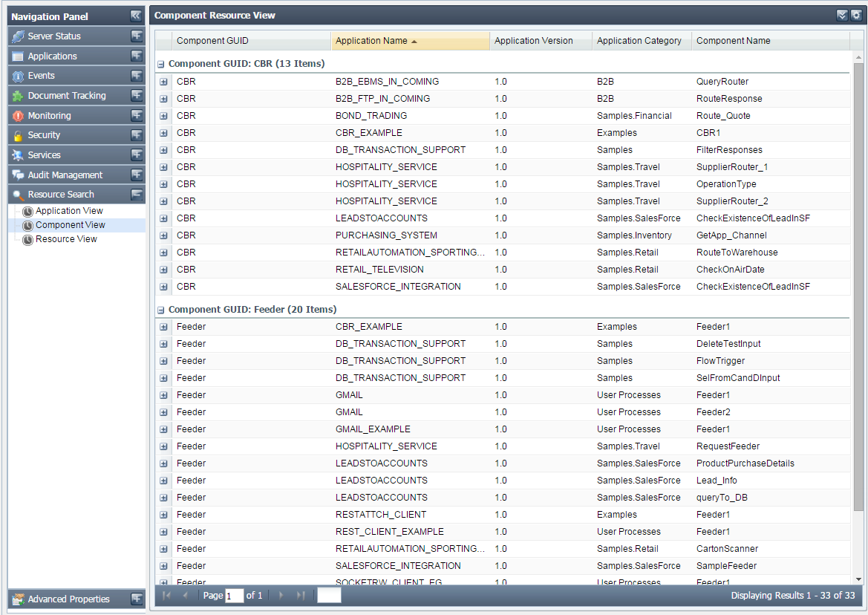868x615 pixels.
Task: Expand the RETAIL_TELEVISION row
Action: pyautogui.click(x=163, y=270)
